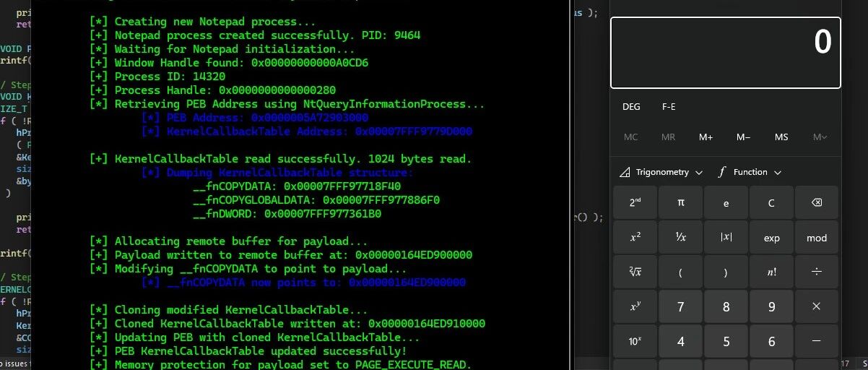Open the Function dropdown
Image resolution: width=868 pixels, height=370 pixels.
pyautogui.click(x=750, y=172)
